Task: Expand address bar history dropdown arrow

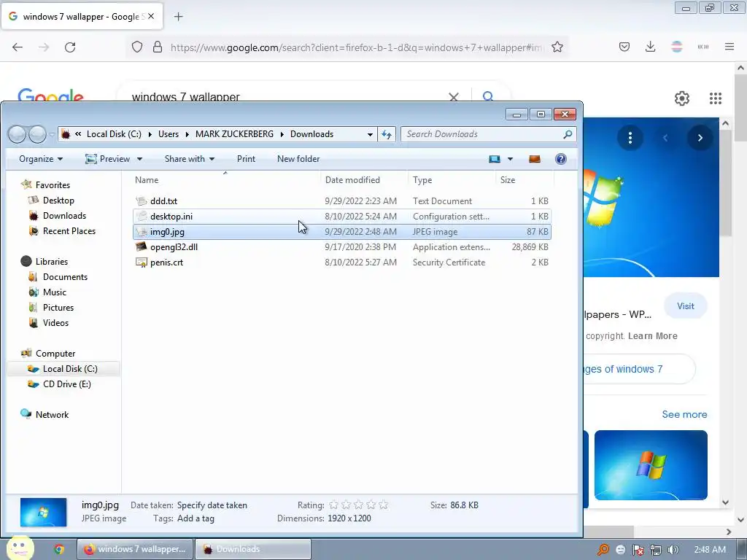Action: (x=370, y=134)
